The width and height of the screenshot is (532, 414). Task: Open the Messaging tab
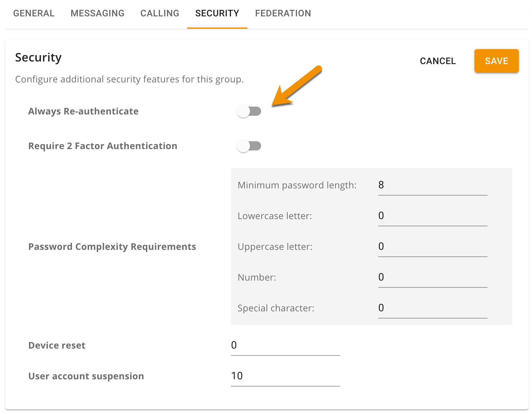tap(97, 13)
